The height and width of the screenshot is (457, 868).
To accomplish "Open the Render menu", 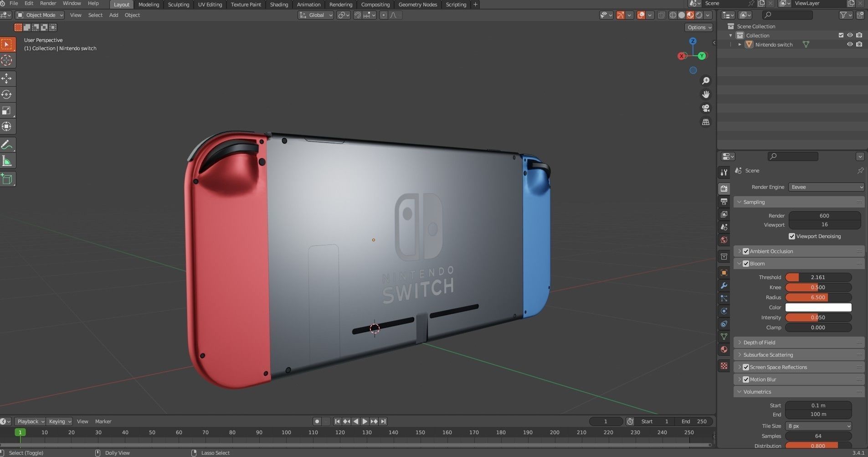I will [x=48, y=3].
